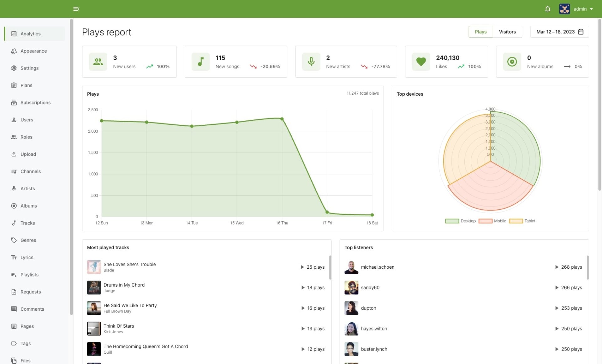
Task: Click the notifications bell icon
Action: pos(547,9)
